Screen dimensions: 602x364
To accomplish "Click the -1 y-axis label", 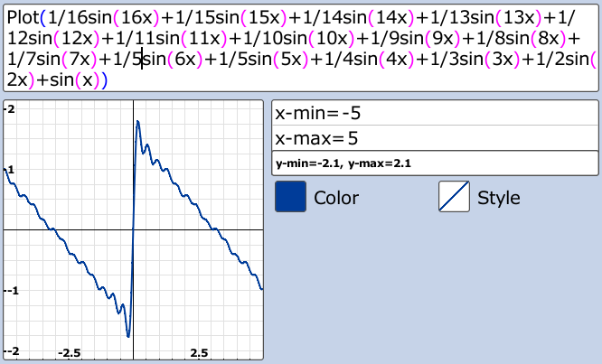I will 12,291.
